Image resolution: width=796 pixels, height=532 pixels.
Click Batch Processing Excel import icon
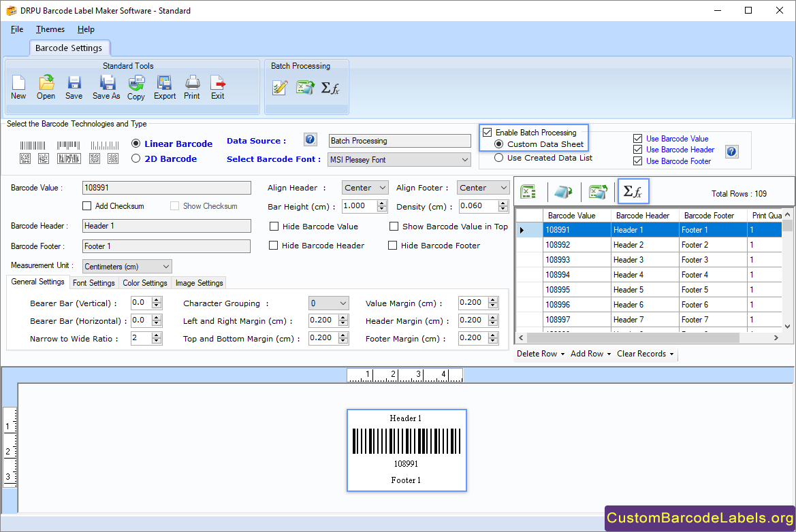coord(305,88)
